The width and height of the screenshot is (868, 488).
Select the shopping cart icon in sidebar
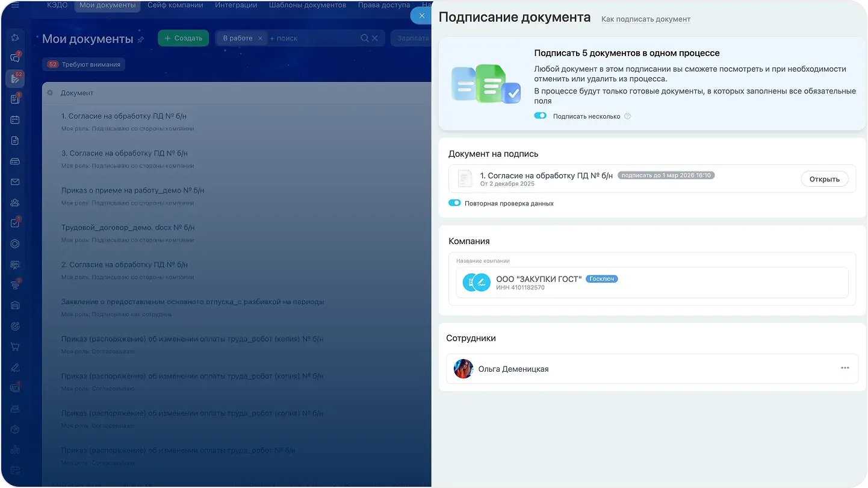[x=15, y=346]
